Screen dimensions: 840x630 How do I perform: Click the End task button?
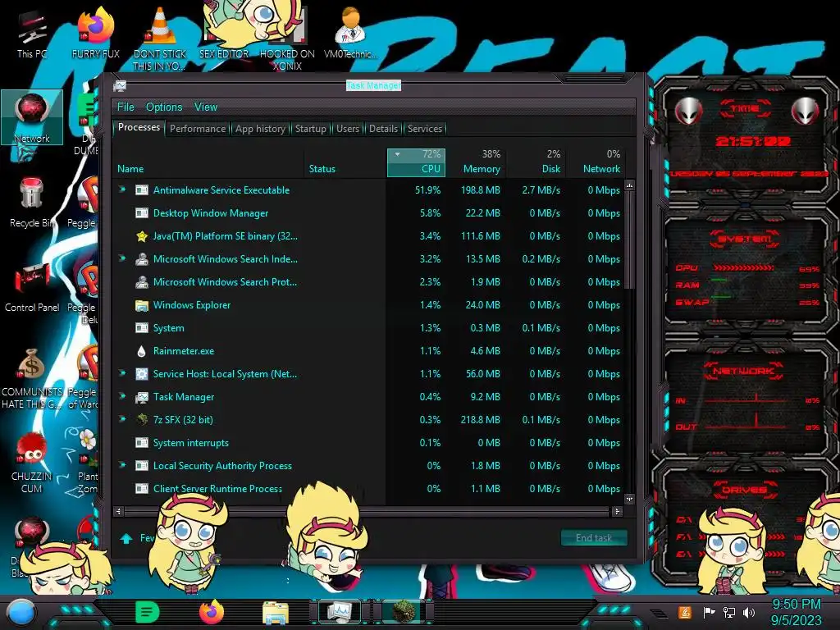pos(594,538)
